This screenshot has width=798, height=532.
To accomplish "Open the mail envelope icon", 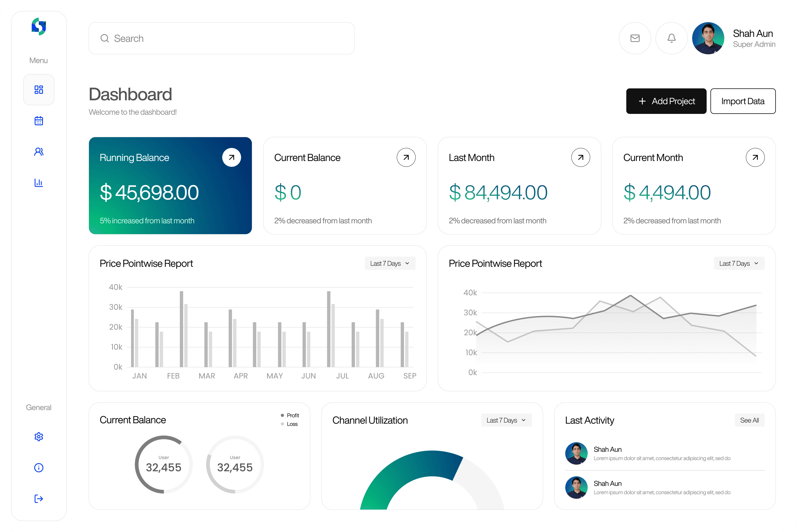I will pyautogui.click(x=635, y=38).
